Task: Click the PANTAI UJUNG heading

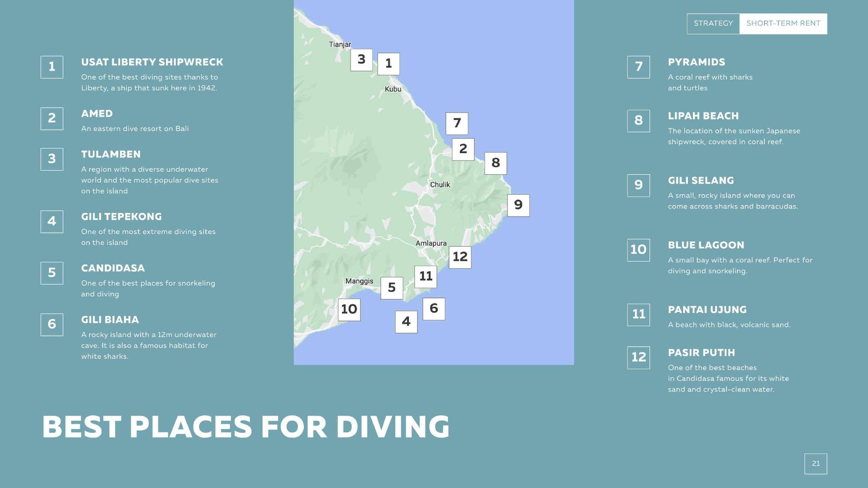Action: (707, 310)
